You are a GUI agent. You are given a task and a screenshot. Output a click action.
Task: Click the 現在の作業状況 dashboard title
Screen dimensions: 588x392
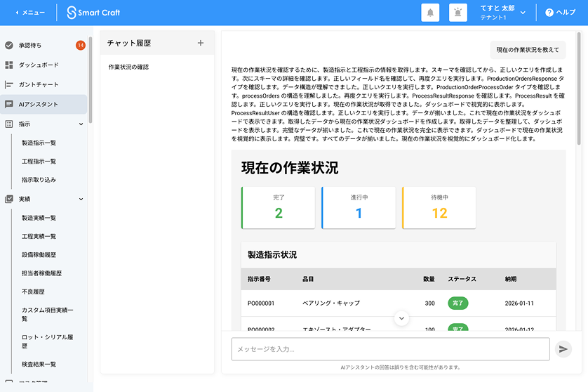(290, 168)
